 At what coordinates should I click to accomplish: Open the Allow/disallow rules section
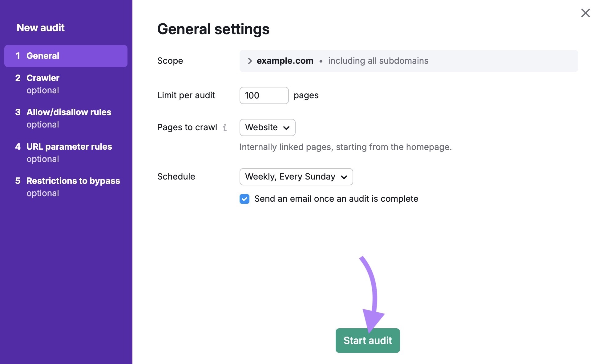coord(69,112)
